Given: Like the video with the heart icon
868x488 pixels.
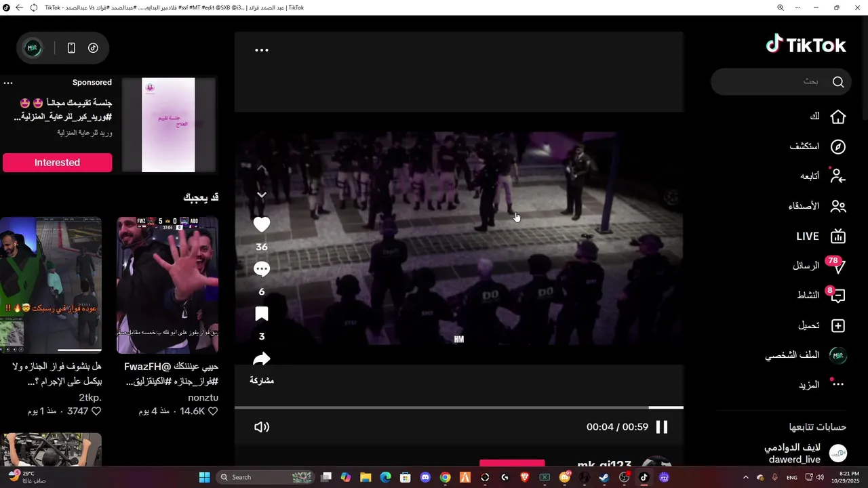Looking at the screenshot, I should [262, 224].
